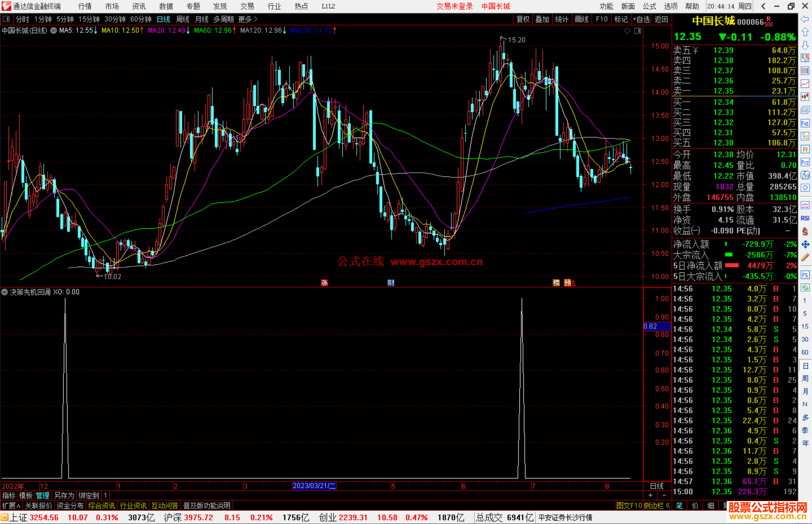
Task: Open the tree structure sidebar icon
Action: (805, 136)
